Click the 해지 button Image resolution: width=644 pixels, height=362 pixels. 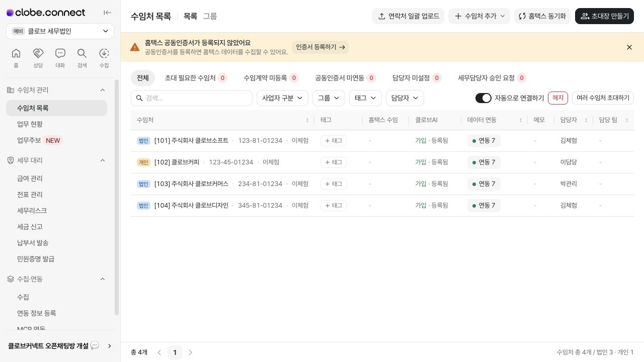click(x=558, y=98)
